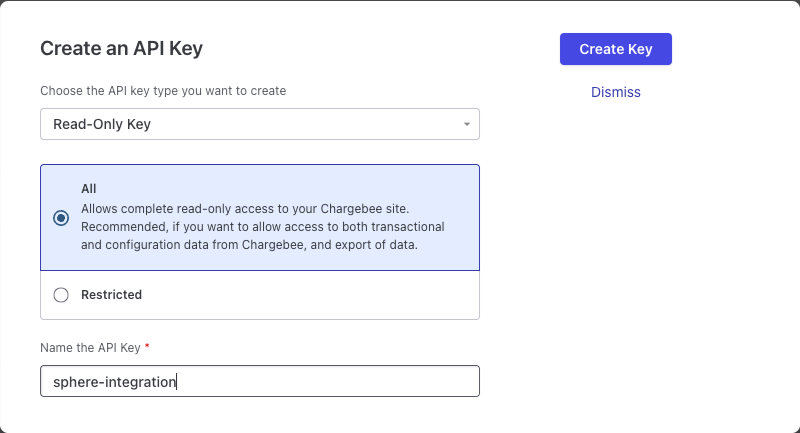Select the 'Restricted' radio button

(61, 295)
